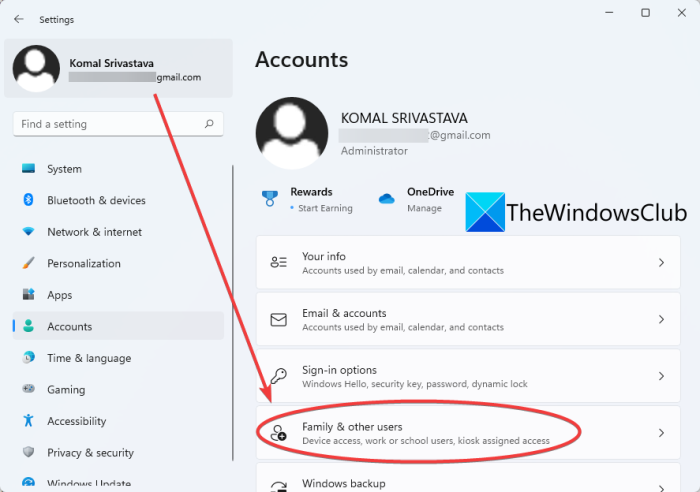Open Time & language settings

(118, 358)
